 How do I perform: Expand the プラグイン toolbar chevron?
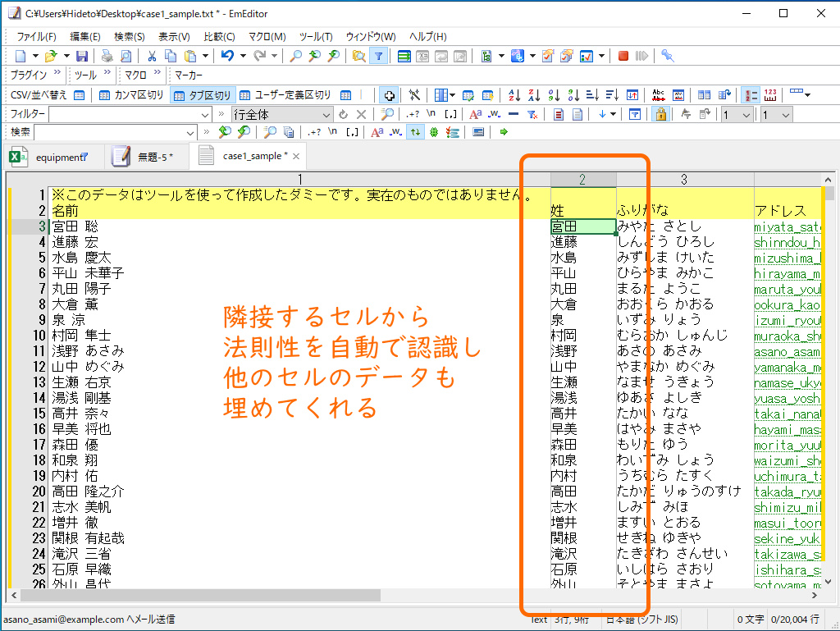point(57,72)
